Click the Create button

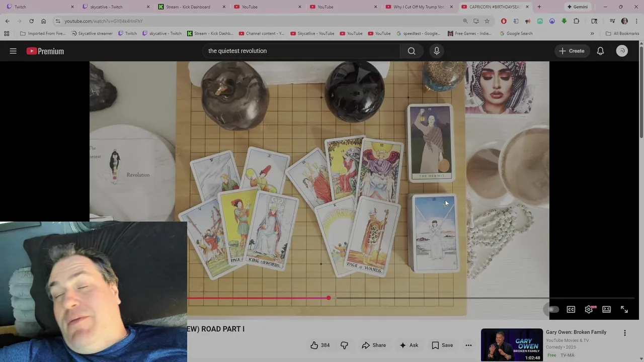(572, 51)
